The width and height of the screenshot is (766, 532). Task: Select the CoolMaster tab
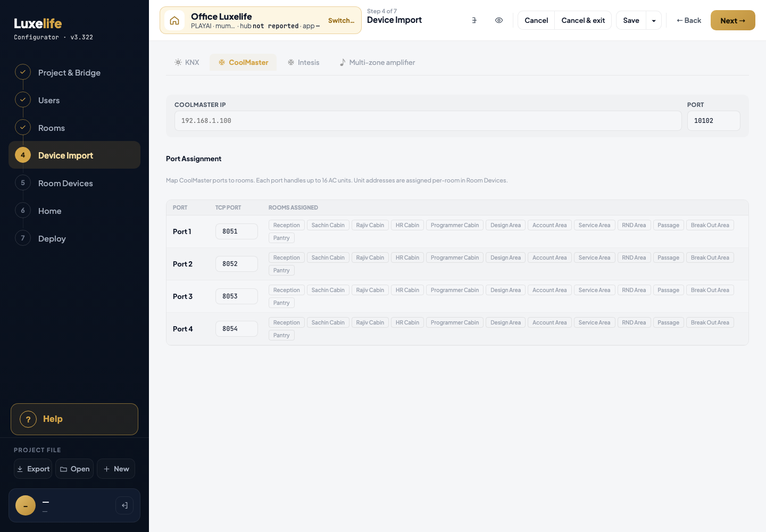pos(243,62)
